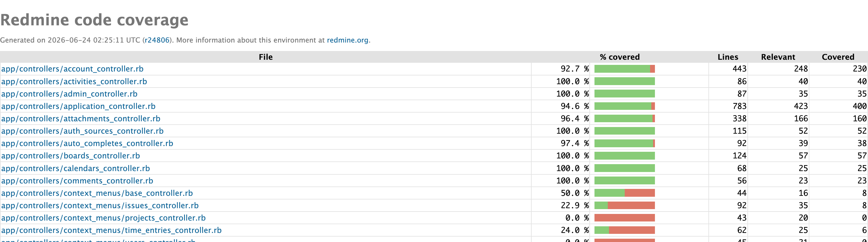The width and height of the screenshot is (868, 242).
Task: Open context_menus/base_controller.rb link
Action: point(97,193)
